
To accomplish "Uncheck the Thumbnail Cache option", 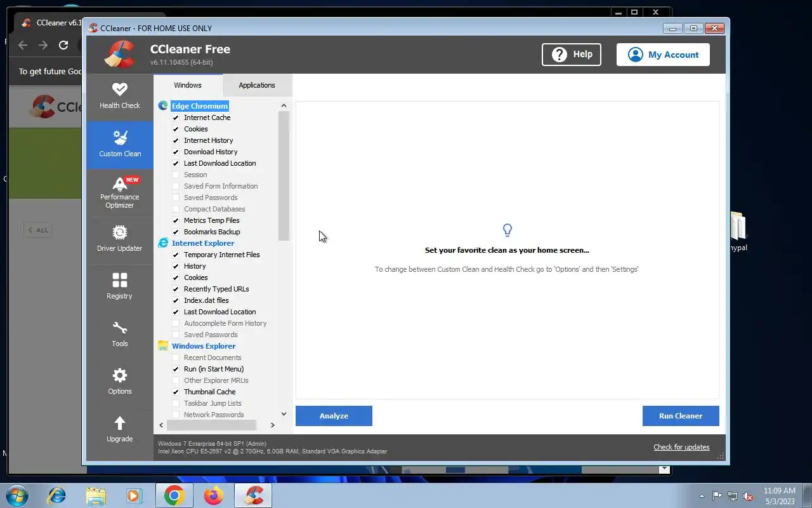I will pyautogui.click(x=176, y=392).
